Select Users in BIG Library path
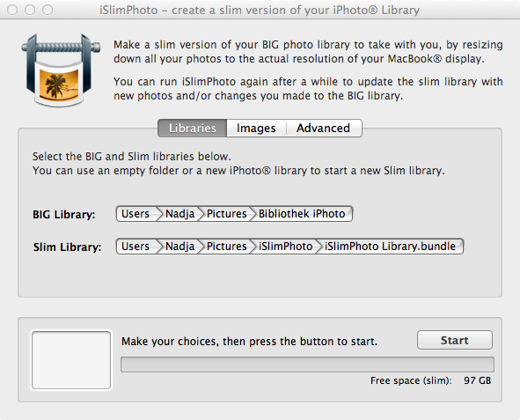Image resolution: width=520 pixels, height=420 pixels. pyautogui.click(x=135, y=214)
